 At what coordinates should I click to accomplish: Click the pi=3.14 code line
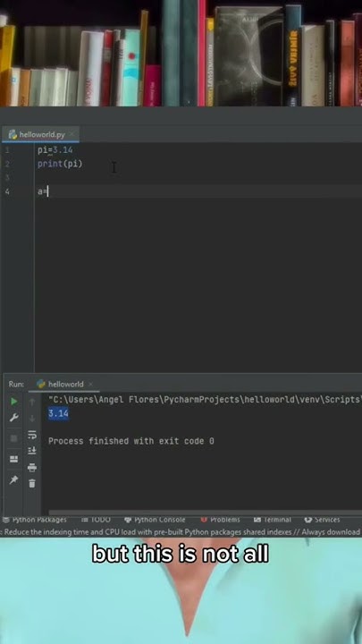tap(55, 150)
